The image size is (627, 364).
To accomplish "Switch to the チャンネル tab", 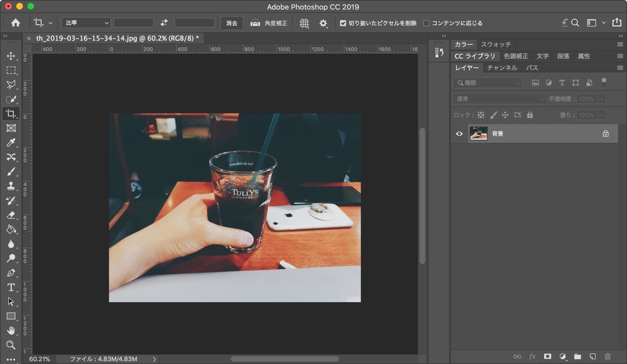I will pyautogui.click(x=502, y=68).
